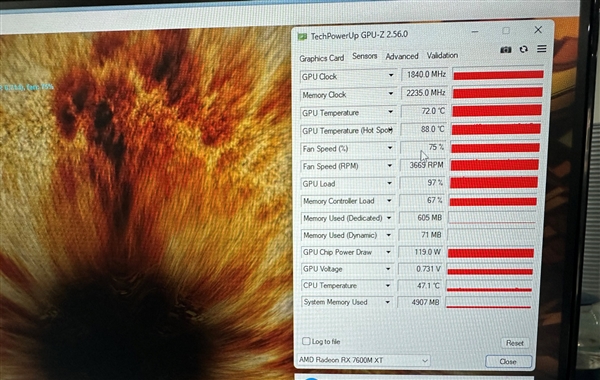Open the Advanced tab
This screenshot has width=600, height=380.
pyautogui.click(x=402, y=56)
